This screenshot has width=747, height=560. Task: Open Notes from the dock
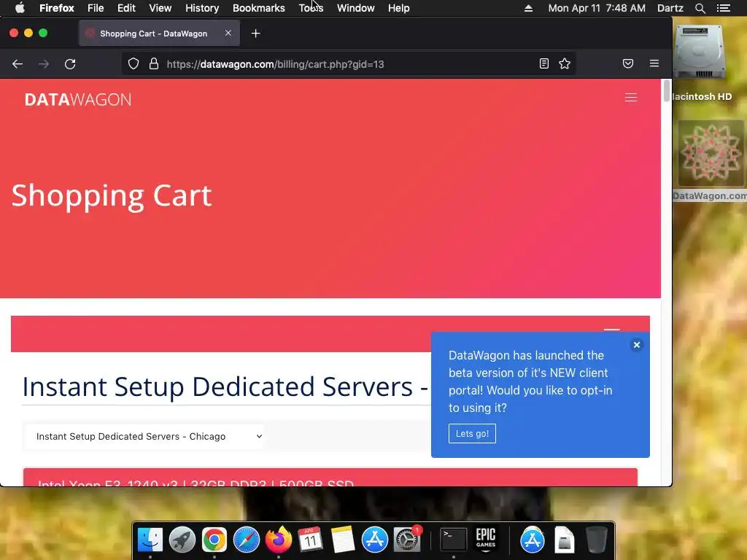tap(343, 540)
